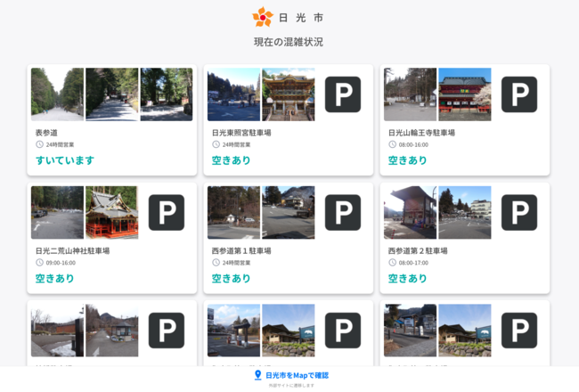579x392 pixels.
Task: Click the 09:00-16:00 hours on 日光二荒山神社駐車場
Action: click(x=60, y=263)
